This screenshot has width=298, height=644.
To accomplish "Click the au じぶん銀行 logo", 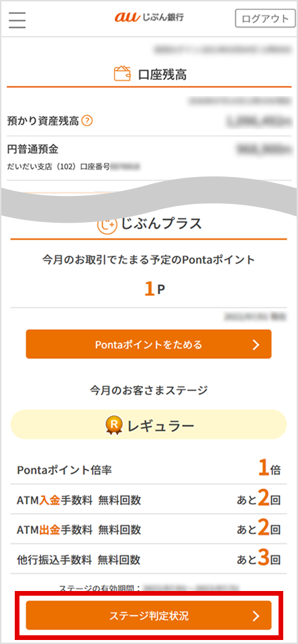I will (x=149, y=17).
